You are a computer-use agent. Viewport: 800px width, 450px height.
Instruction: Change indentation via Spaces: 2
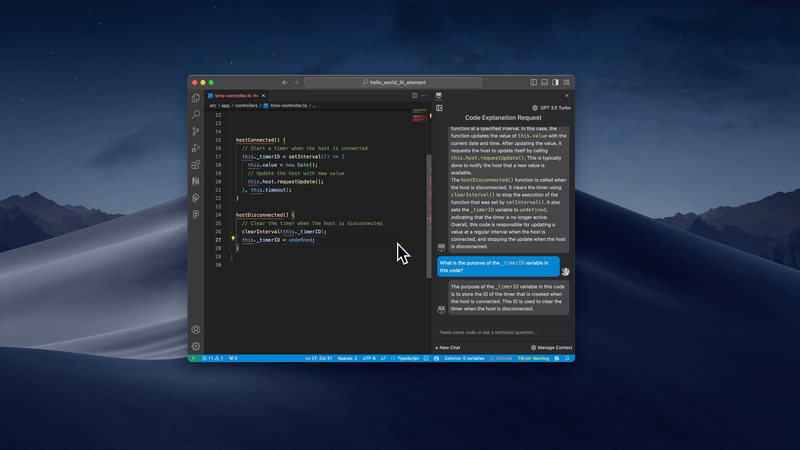[x=347, y=358]
